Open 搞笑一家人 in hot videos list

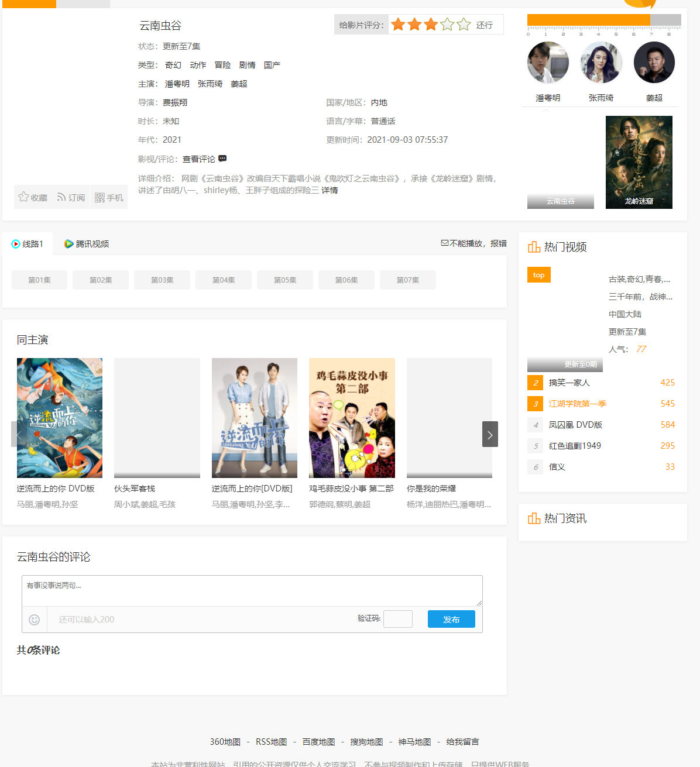pos(569,383)
